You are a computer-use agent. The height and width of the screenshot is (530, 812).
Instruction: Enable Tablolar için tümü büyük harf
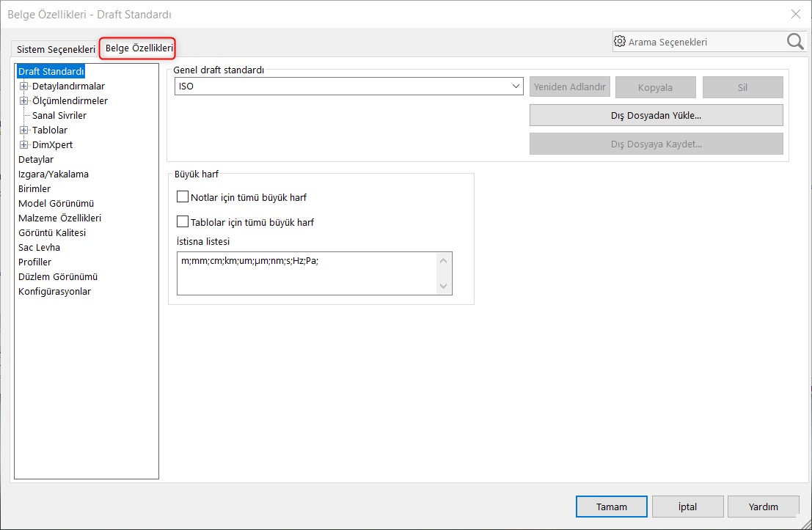click(x=183, y=221)
